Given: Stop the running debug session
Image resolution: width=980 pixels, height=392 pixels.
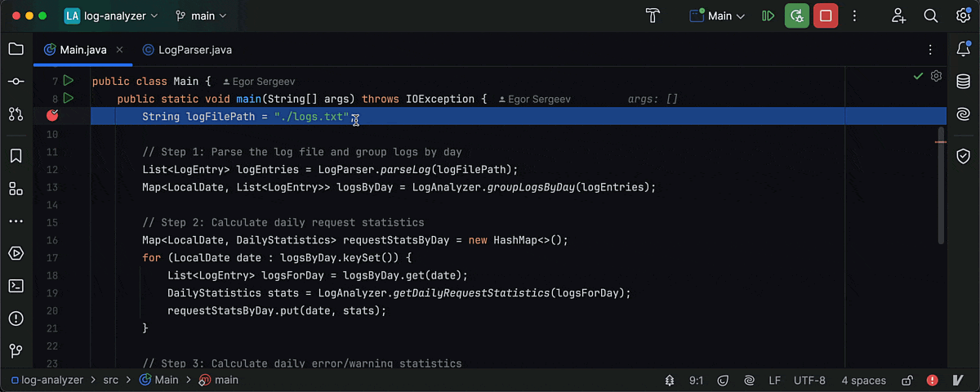Looking at the screenshot, I should coord(826,16).
